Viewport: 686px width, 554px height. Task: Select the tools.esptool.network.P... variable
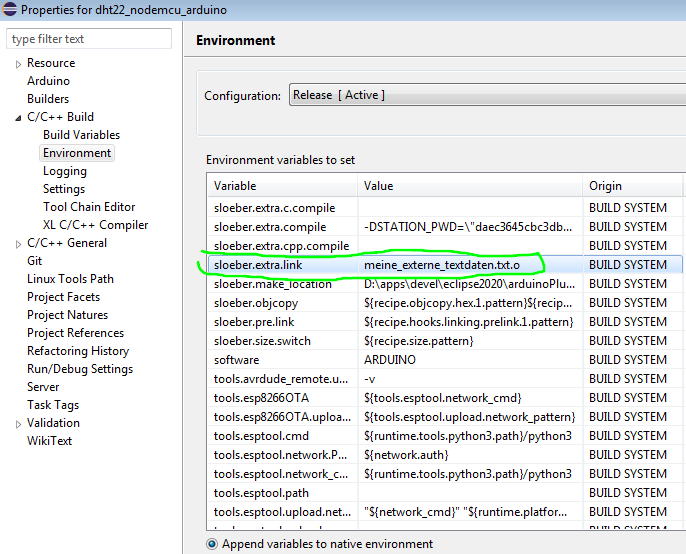[x=280, y=455]
